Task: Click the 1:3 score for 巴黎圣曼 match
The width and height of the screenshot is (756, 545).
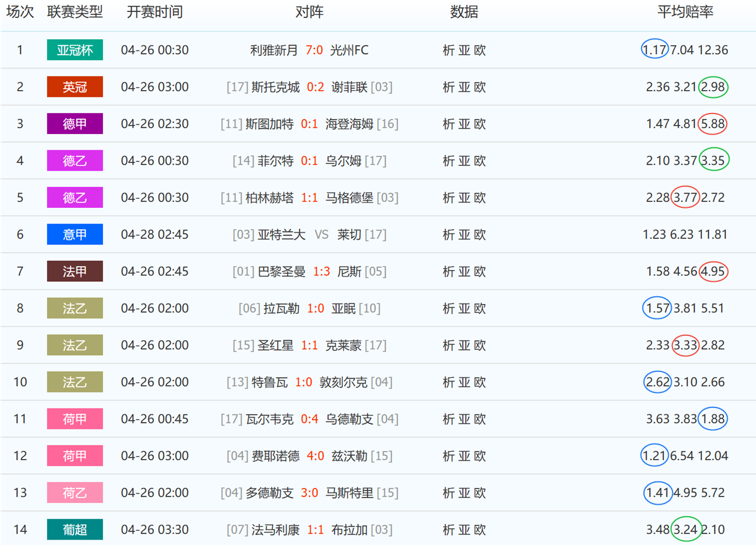Action: [321, 271]
